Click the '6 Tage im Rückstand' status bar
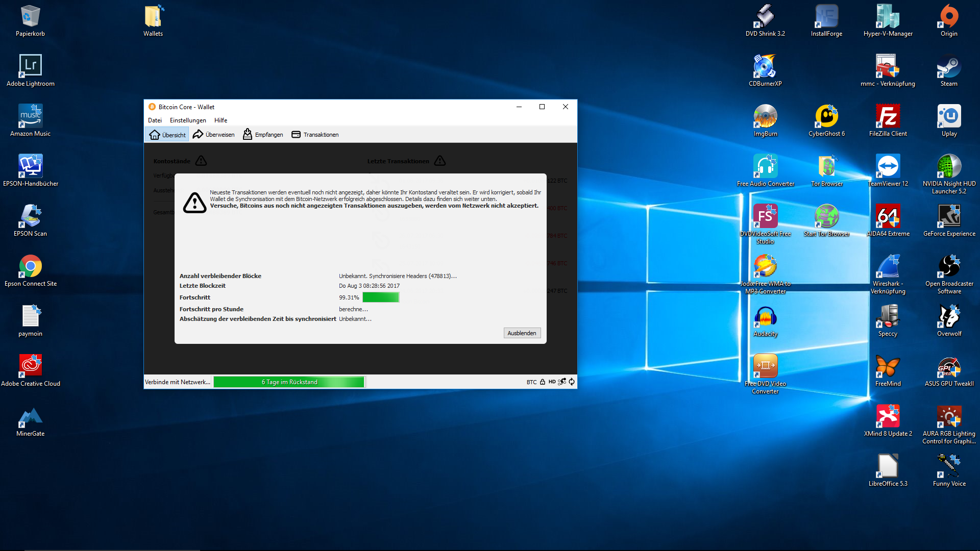Screen dimensions: 980x551 pos(289,382)
